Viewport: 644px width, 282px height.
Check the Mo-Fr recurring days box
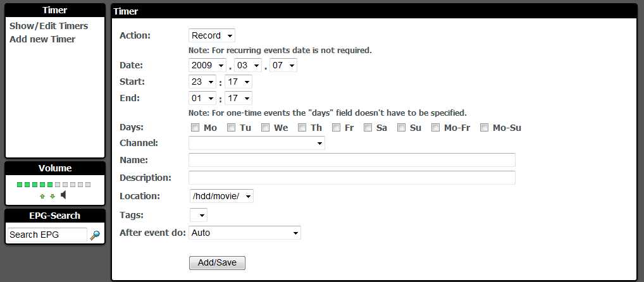click(435, 128)
